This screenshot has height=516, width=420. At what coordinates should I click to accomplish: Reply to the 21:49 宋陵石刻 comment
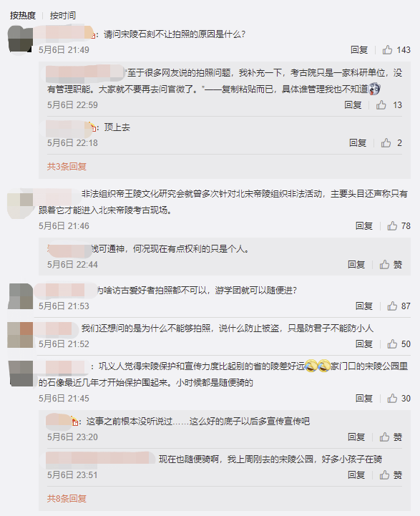click(359, 49)
